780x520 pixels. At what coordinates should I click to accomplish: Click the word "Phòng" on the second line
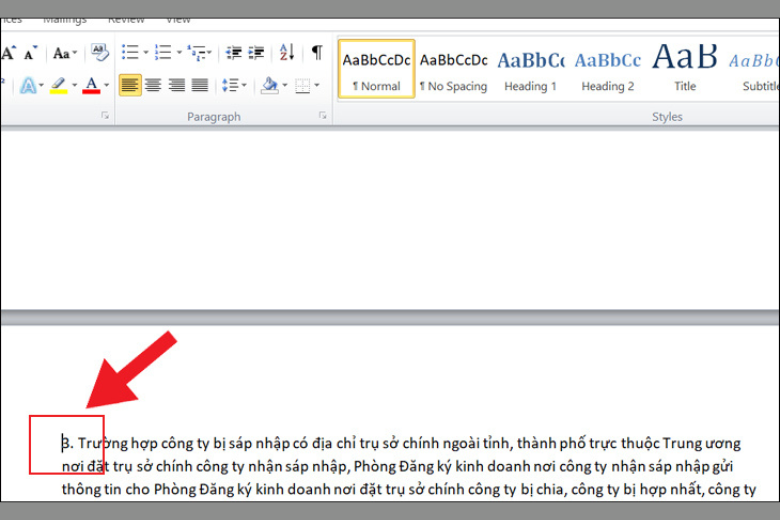pos(375,466)
